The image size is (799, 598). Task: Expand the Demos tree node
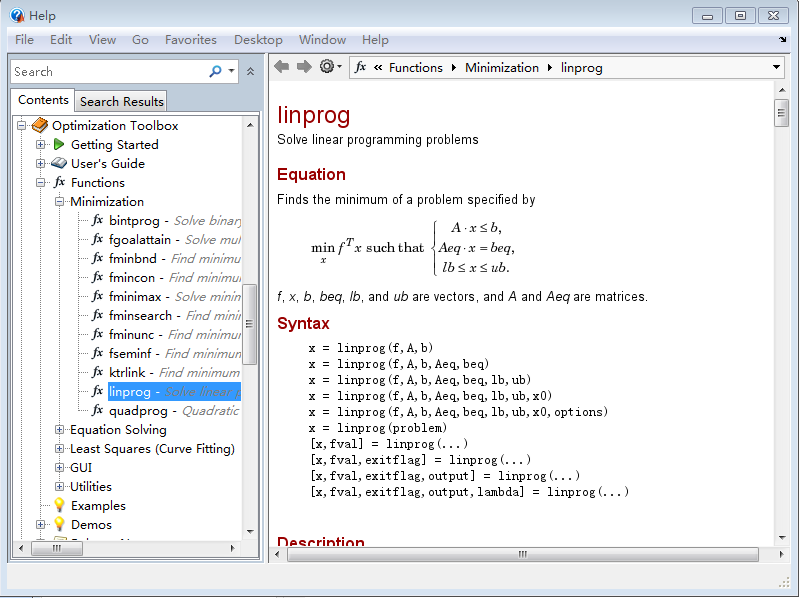pos(41,524)
